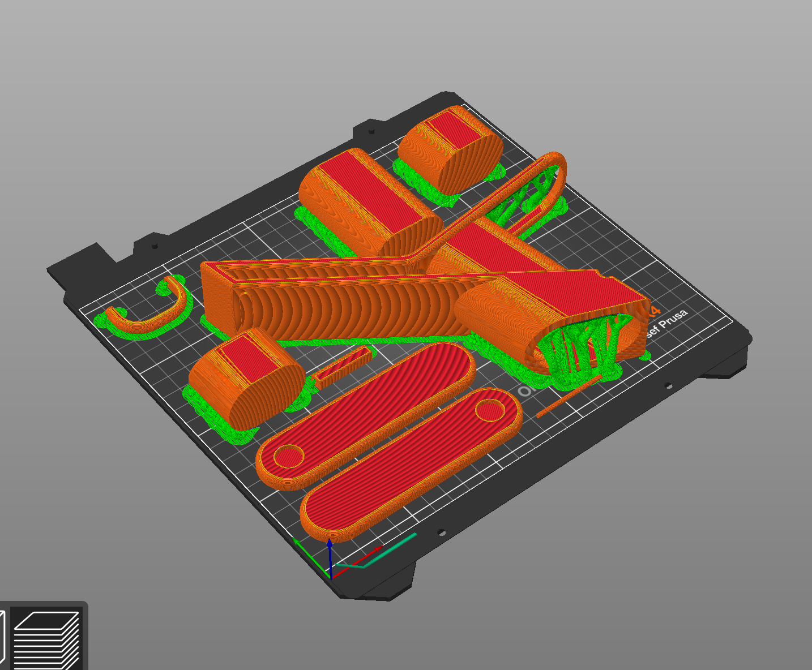The image size is (812, 670).
Task: Select the small curved hook model
Action: pyautogui.click(x=148, y=308)
